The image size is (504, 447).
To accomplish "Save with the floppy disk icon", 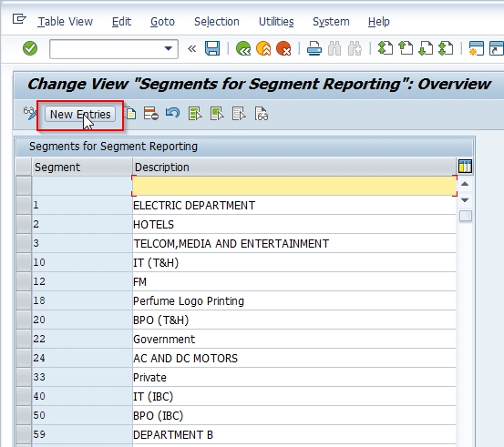I will click(212, 48).
